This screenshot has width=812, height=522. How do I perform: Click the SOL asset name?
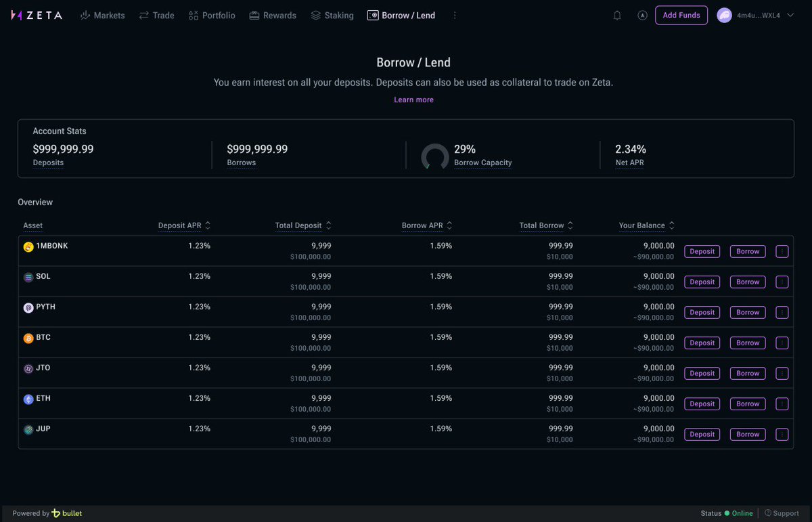click(x=43, y=276)
